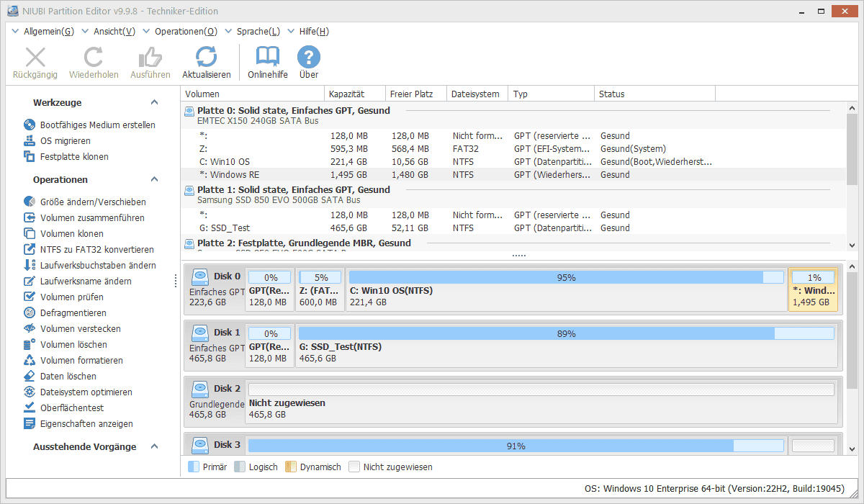Click the Primär legend swatch
Viewport: 864px width, 504px height.
tap(193, 467)
